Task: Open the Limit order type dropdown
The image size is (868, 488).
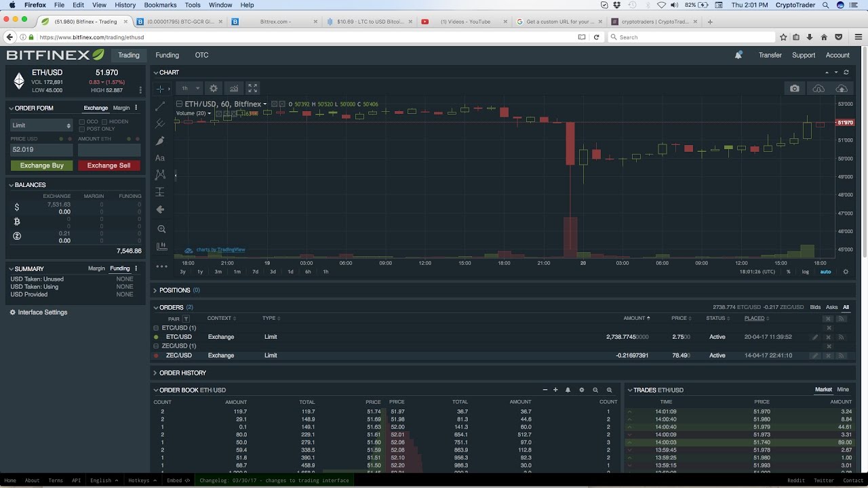Action: point(41,125)
